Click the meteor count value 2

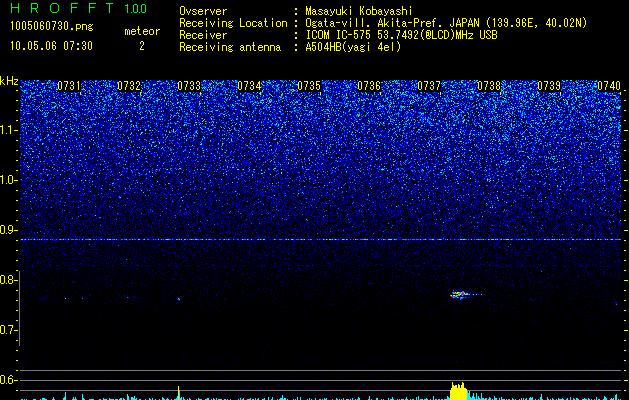coord(142,46)
